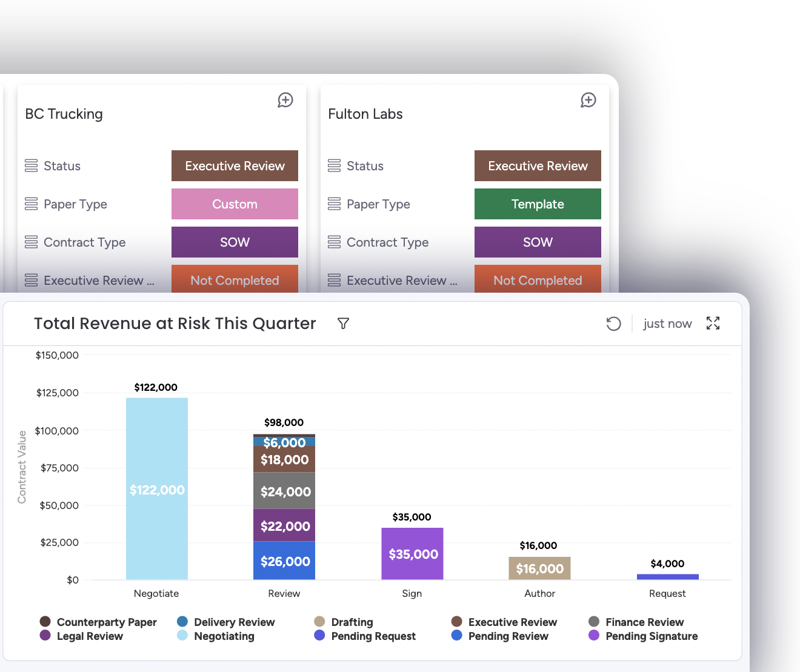Click the $18,000 Executive Review segment

(284, 459)
